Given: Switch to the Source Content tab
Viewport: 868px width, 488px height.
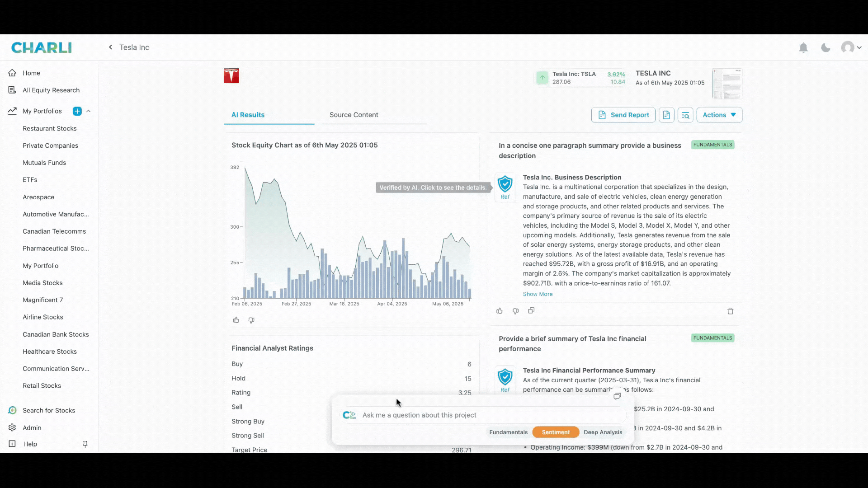Looking at the screenshot, I should 354,115.
